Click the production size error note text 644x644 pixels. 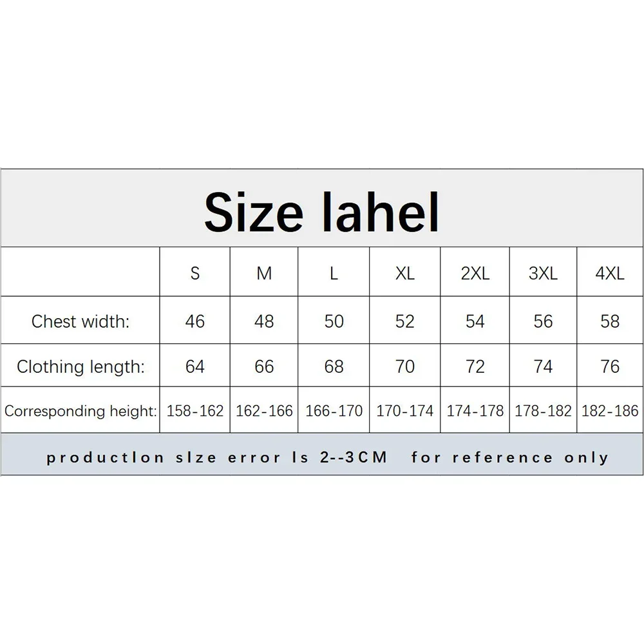click(x=327, y=458)
